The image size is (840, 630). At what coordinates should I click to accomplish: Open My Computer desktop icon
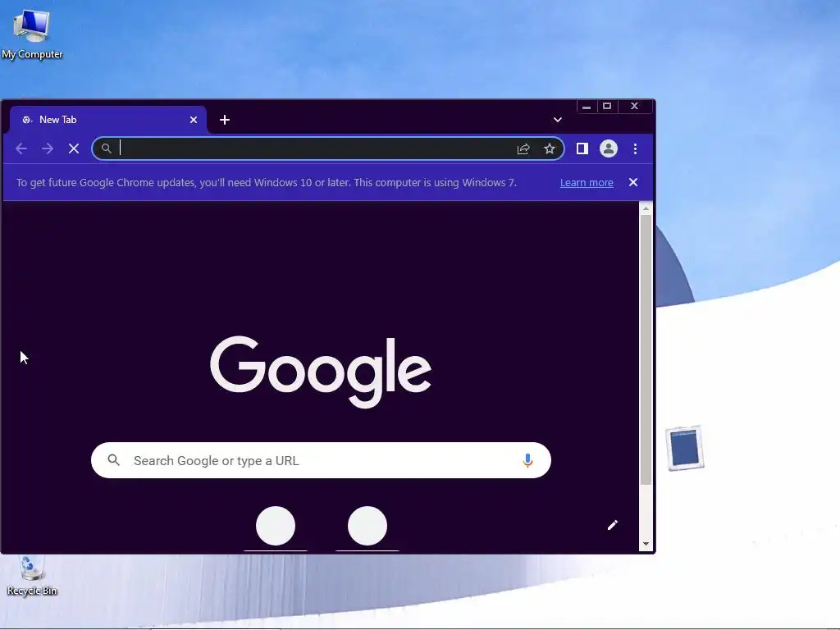tap(32, 33)
